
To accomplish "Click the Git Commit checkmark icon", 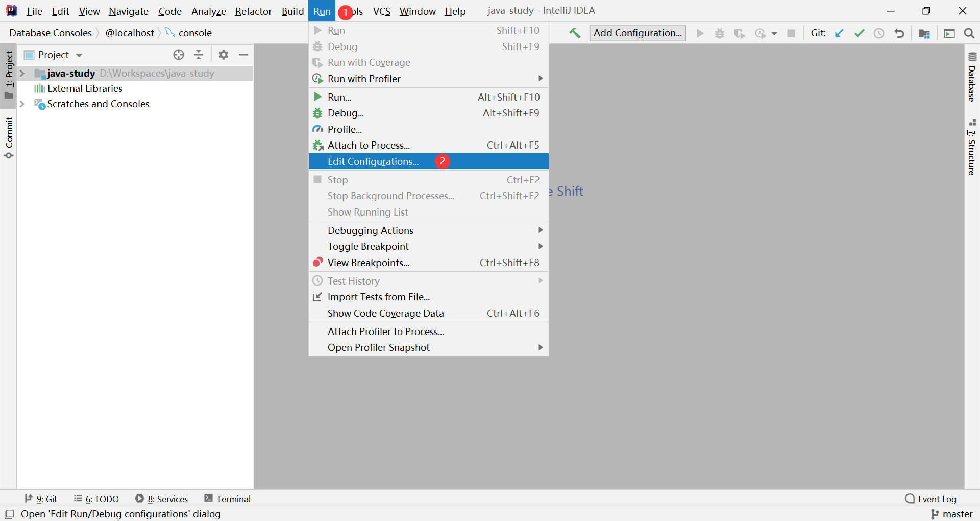I will tap(860, 33).
